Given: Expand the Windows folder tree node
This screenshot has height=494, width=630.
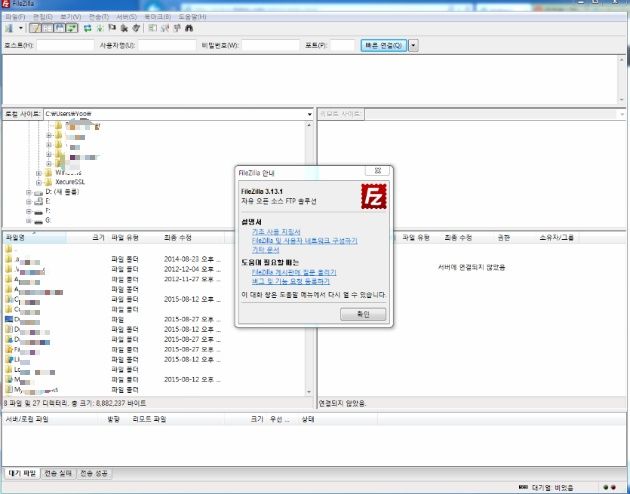Looking at the screenshot, I should [x=39, y=173].
